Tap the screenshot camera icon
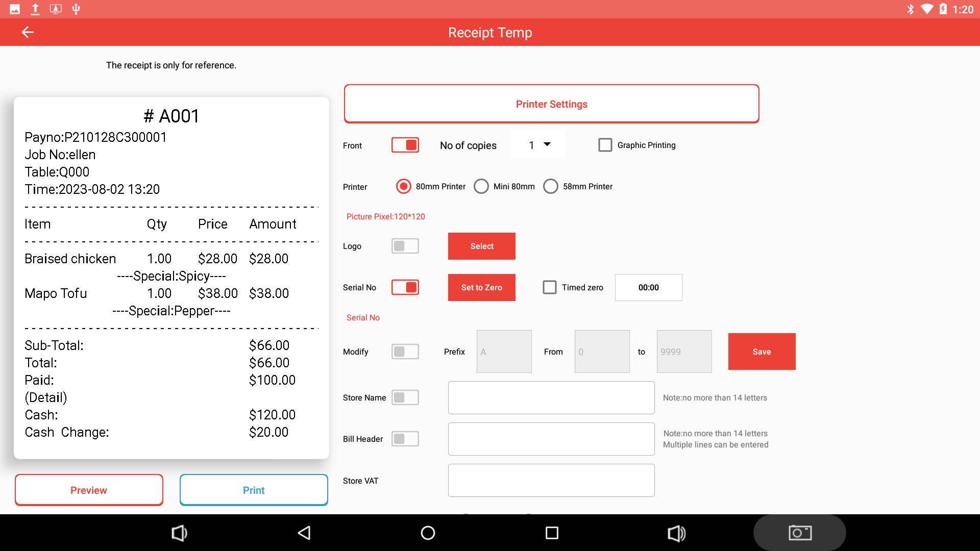 [x=799, y=533]
